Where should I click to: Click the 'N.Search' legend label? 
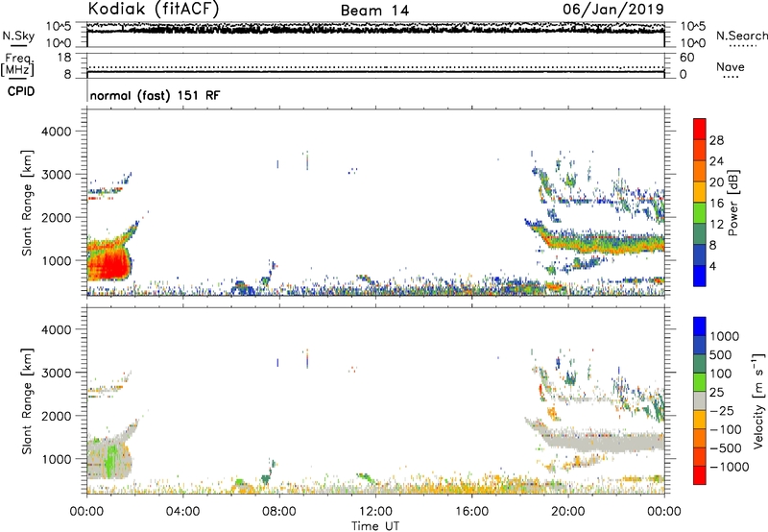pos(742,36)
